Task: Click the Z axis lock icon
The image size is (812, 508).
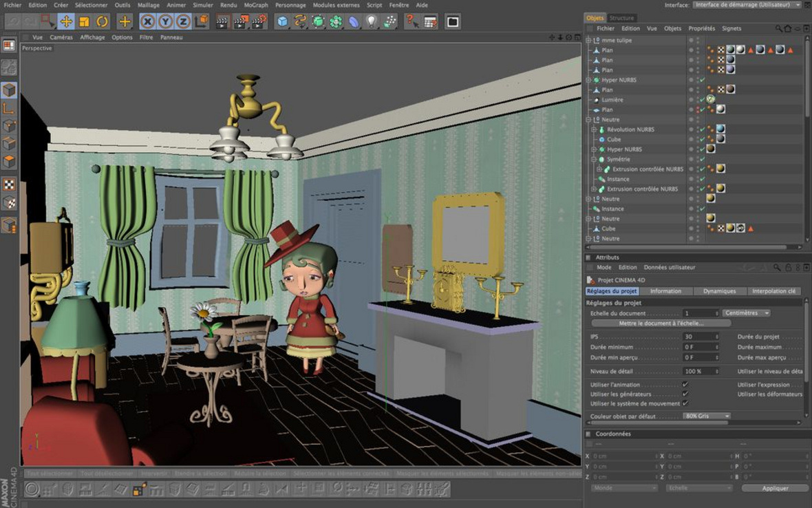Action: pos(183,21)
